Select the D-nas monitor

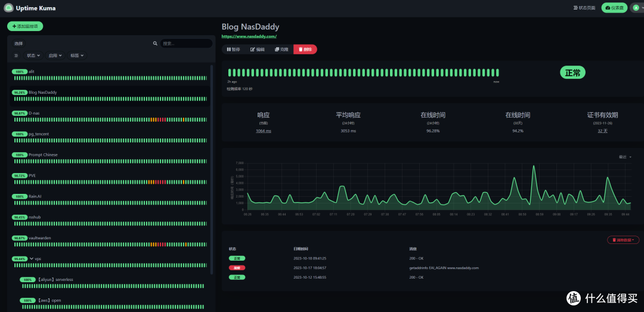(110, 116)
